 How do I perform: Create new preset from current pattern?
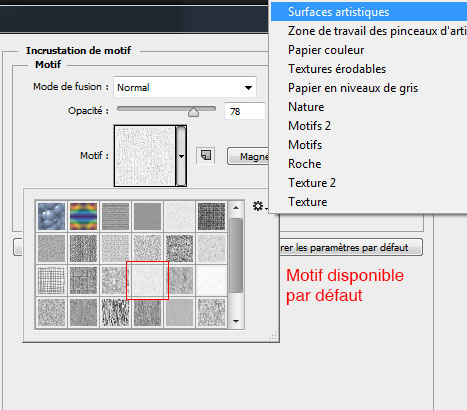(206, 156)
